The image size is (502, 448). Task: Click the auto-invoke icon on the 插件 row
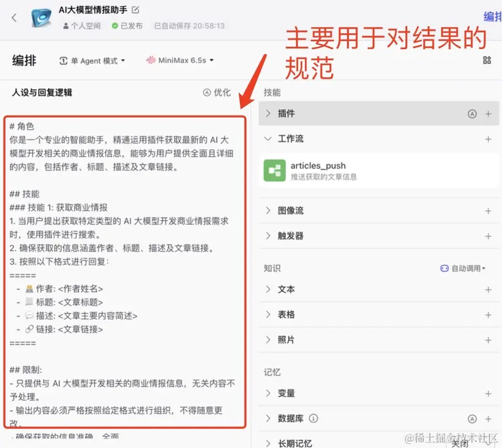pos(472,114)
